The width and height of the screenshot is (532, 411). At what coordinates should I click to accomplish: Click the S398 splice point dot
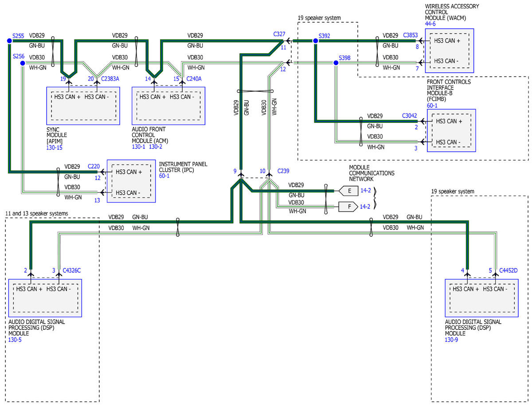coord(336,63)
